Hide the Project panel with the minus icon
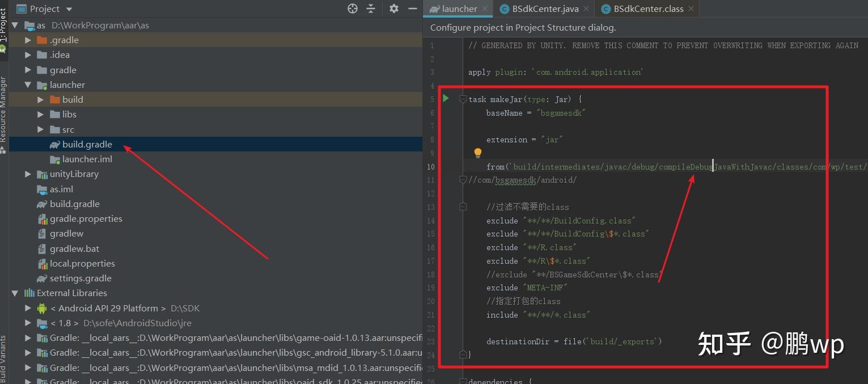 click(x=412, y=9)
